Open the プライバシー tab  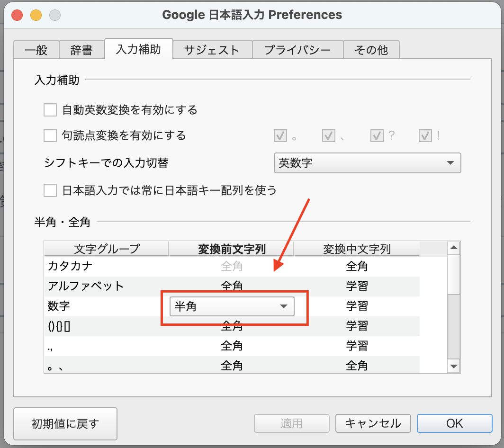click(x=297, y=50)
